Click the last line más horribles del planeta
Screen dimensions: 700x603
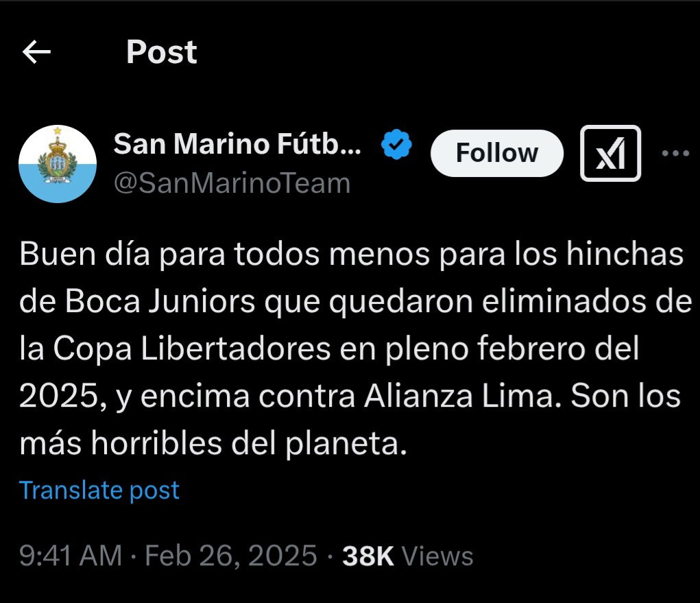(213, 444)
